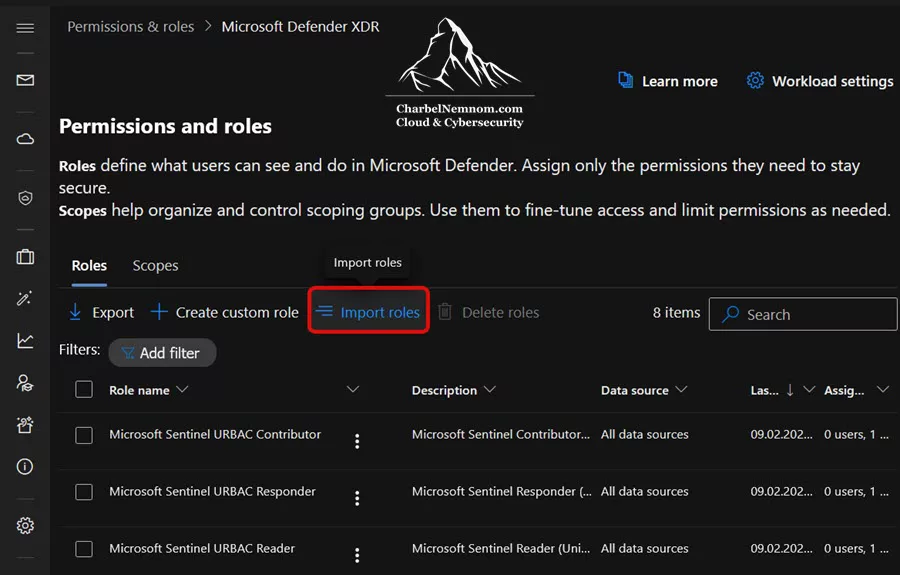Check the Microsoft Sentinel URBAC Responder row

tap(84, 492)
